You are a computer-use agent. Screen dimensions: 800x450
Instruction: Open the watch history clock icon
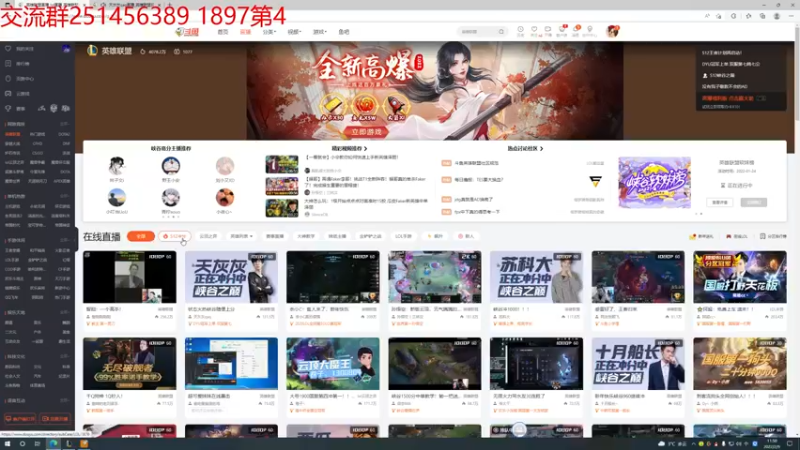coord(520,30)
